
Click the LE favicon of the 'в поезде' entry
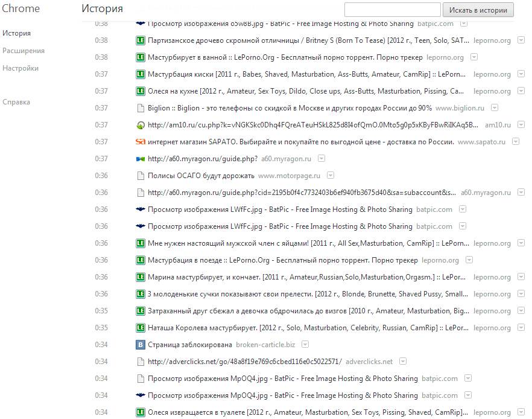click(x=140, y=260)
